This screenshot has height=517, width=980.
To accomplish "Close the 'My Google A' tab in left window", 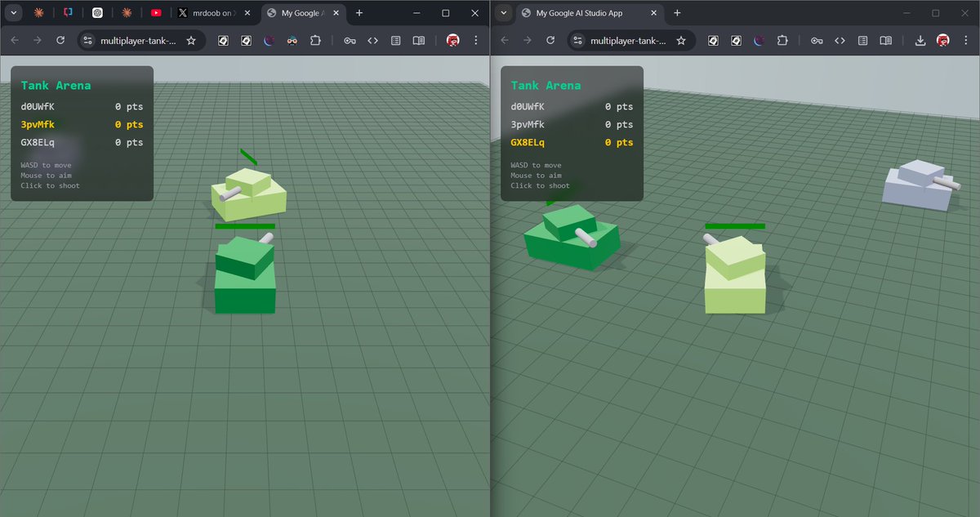I will click(x=336, y=13).
